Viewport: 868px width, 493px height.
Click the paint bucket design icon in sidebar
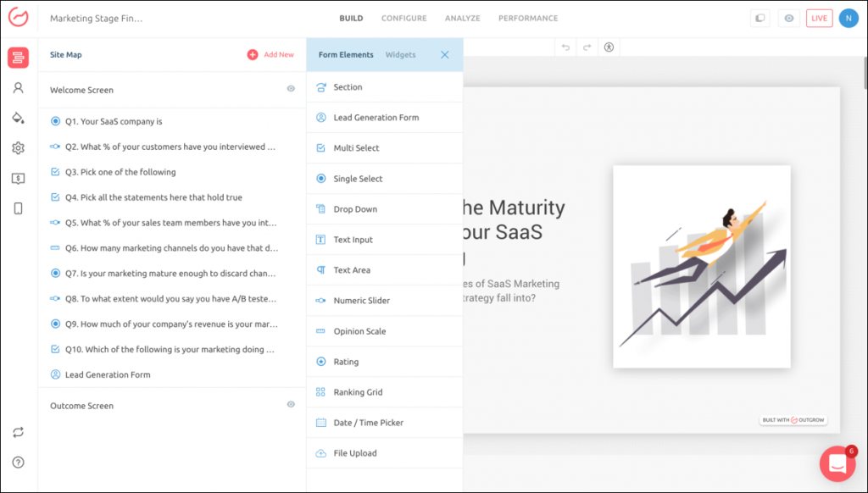(18, 118)
